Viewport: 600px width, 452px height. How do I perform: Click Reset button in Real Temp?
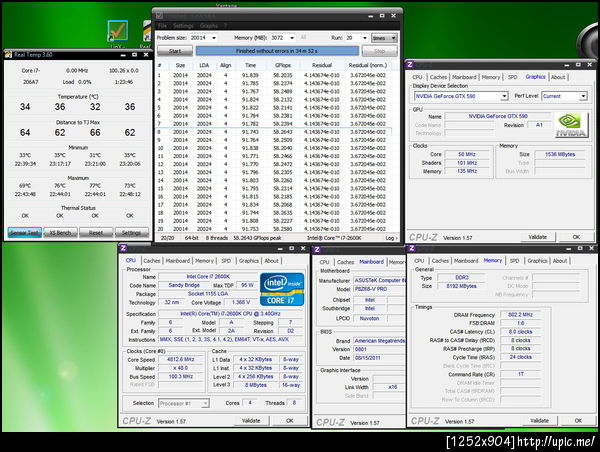[96, 233]
